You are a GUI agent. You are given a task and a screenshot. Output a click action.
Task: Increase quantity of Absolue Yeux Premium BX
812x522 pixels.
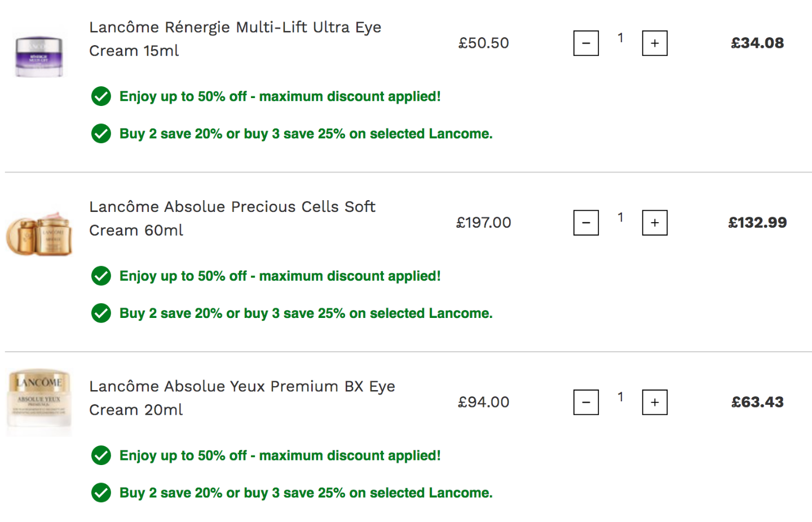point(655,402)
